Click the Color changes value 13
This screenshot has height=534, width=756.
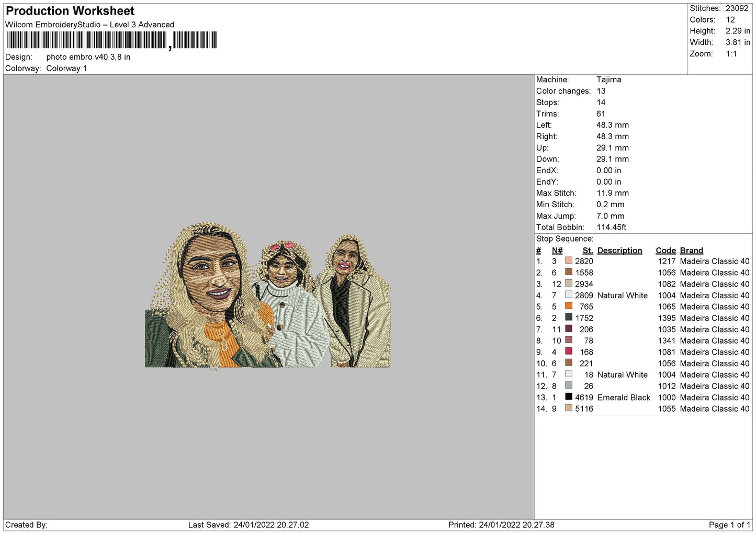tap(601, 91)
